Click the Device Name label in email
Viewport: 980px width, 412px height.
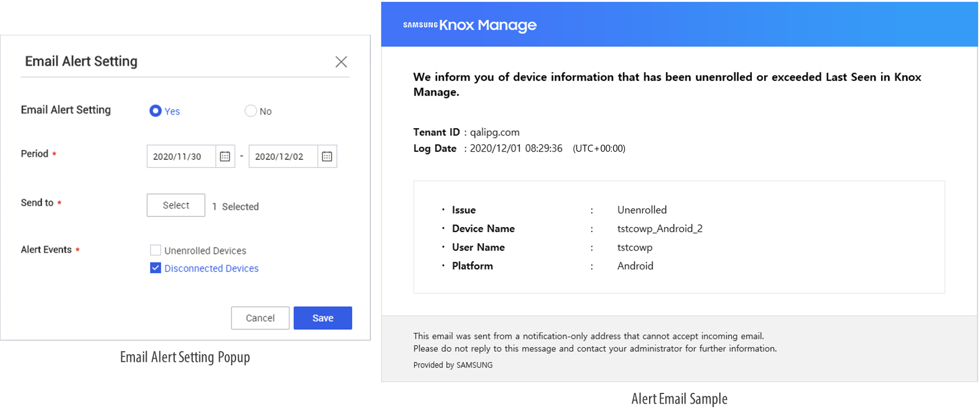coord(483,229)
